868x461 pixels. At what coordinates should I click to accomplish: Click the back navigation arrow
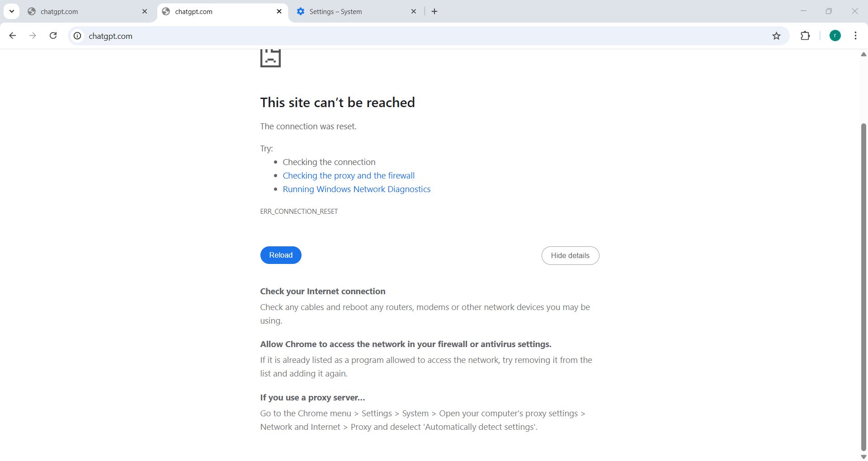coord(13,36)
